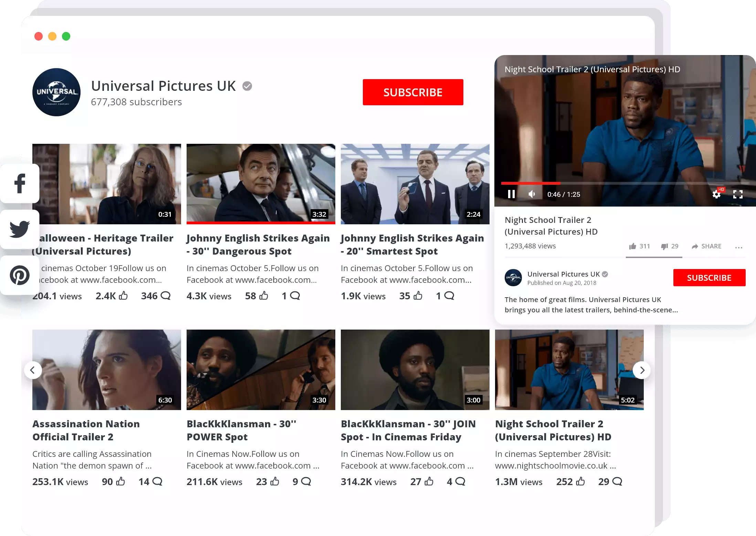Open BlacKkKlansman JOIN Spot title link
Image resolution: width=756 pixels, height=536 pixels.
click(x=408, y=430)
